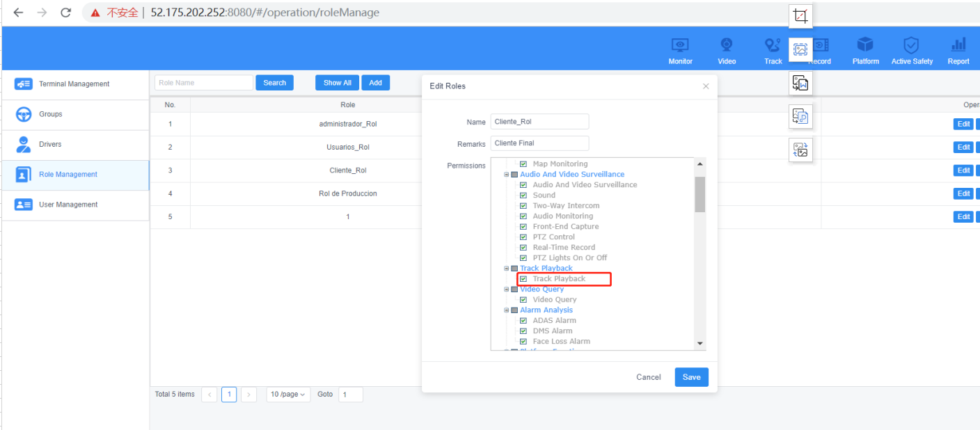
Task: Click the Role Name search field
Action: [x=203, y=83]
